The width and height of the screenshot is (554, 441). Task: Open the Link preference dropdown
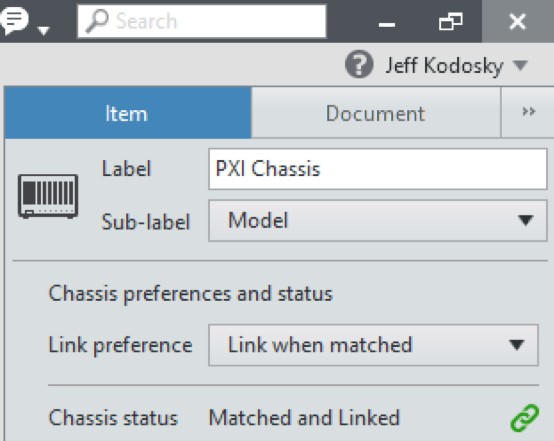pyautogui.click(x=373, y=345)
